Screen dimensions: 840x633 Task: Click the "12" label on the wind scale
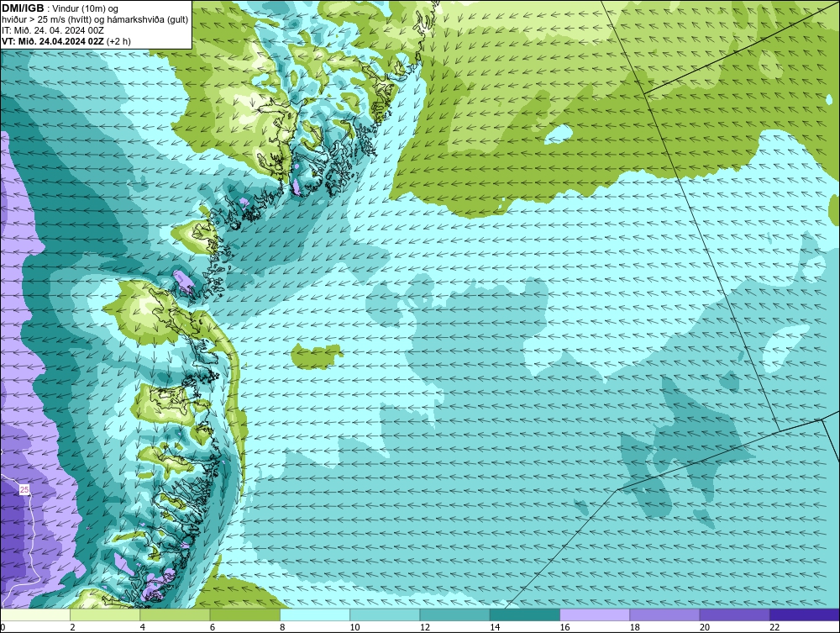425,627
